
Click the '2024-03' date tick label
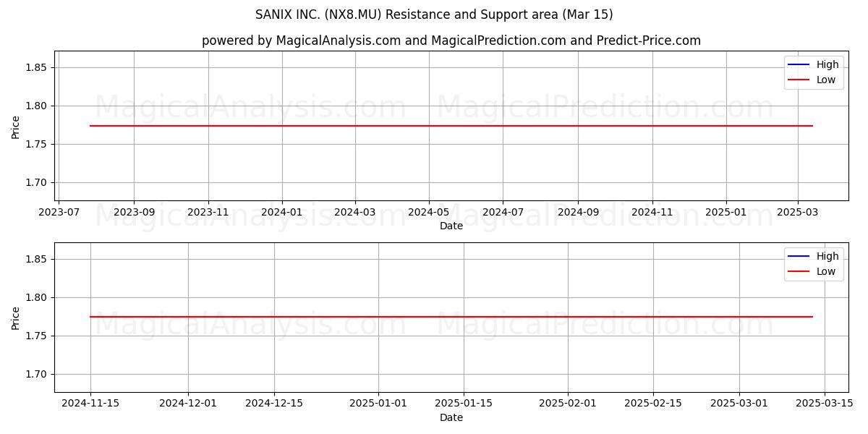point(355,212)
